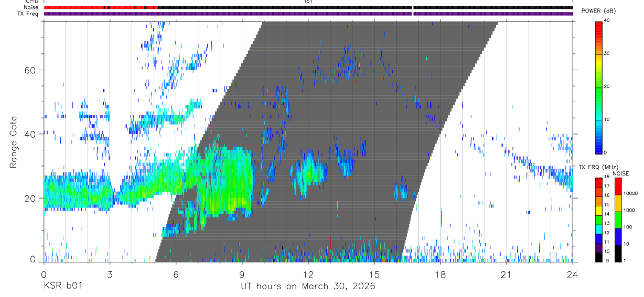The height and width of the screenshot is (297, 644).
Task: Click the '18' tick on the UT hours axis
Action: 441,273
